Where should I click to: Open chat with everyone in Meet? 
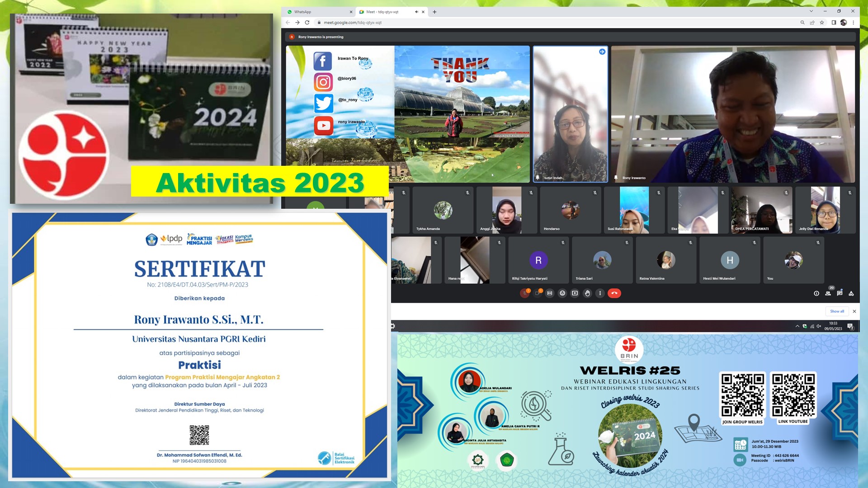[840, 293]
